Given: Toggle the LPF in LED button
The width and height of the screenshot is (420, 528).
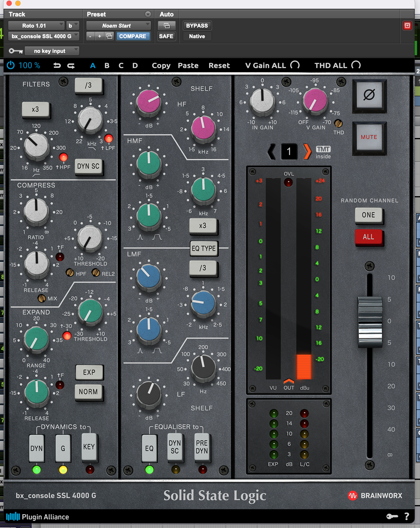Looking at the screenshot, I should click(x=109, y=138).
